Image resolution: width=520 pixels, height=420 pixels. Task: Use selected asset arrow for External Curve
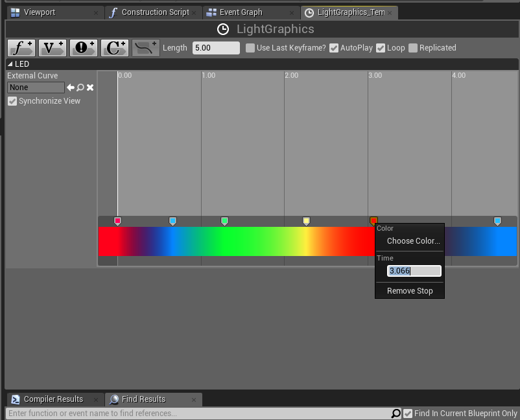71,87
